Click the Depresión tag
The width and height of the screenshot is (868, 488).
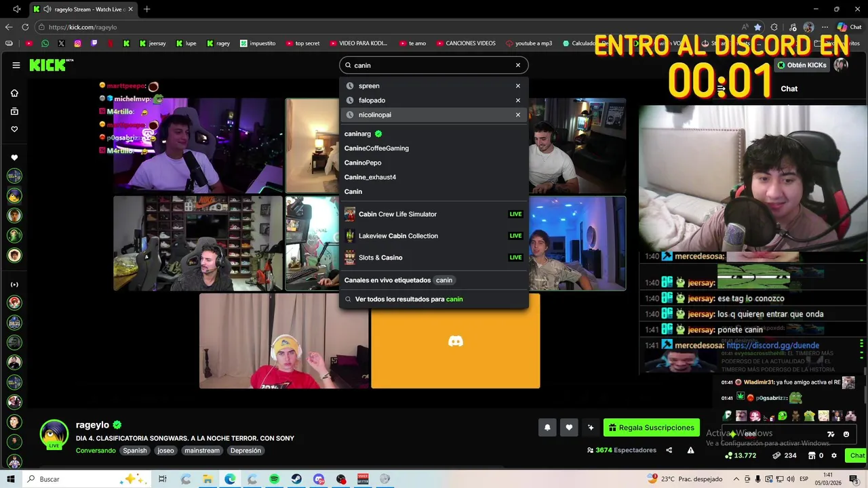pyautogui.click(x=245, y=450)
